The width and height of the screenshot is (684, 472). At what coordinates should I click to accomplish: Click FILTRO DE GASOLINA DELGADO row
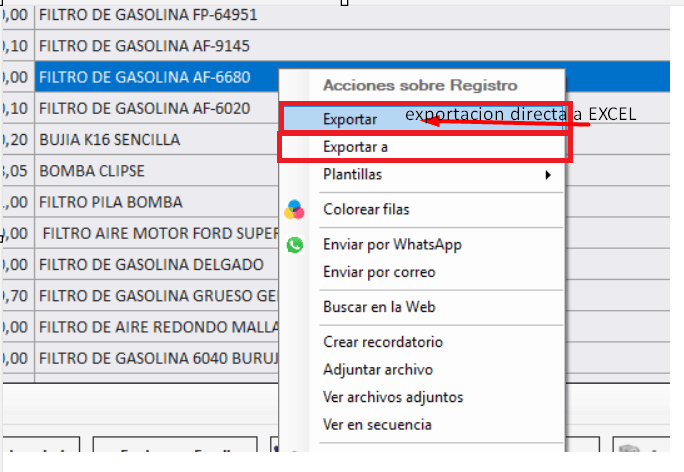(150, 264)
